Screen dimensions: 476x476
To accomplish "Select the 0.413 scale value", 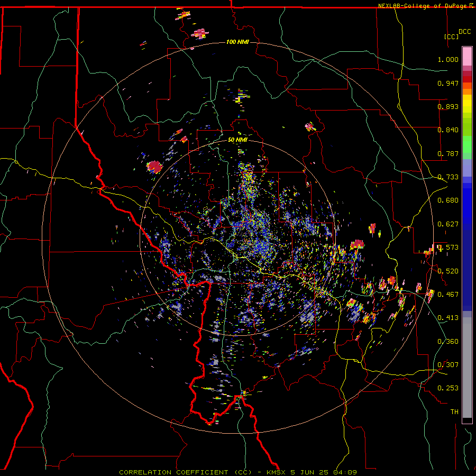I will (448, 318).
